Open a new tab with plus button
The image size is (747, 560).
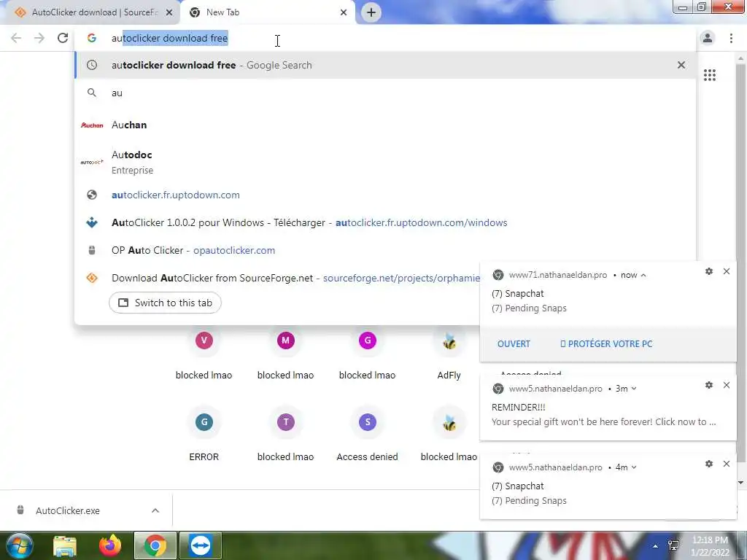(371, 12)
